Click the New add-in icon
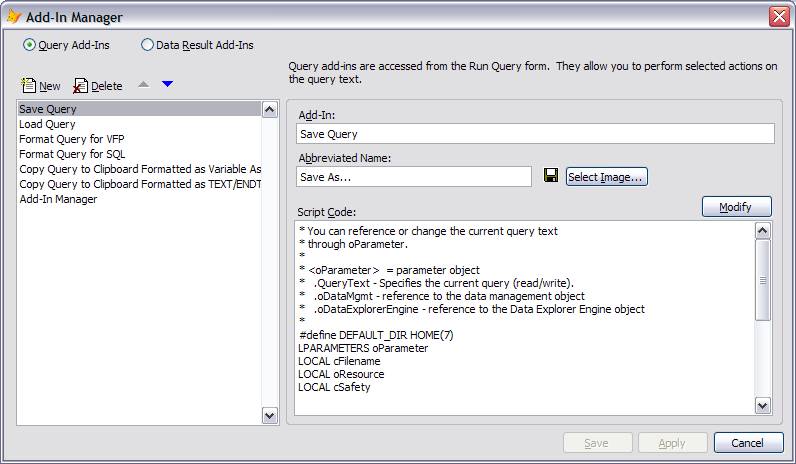Viewport: 796px width, 464px height. click(x=28, y=86)
